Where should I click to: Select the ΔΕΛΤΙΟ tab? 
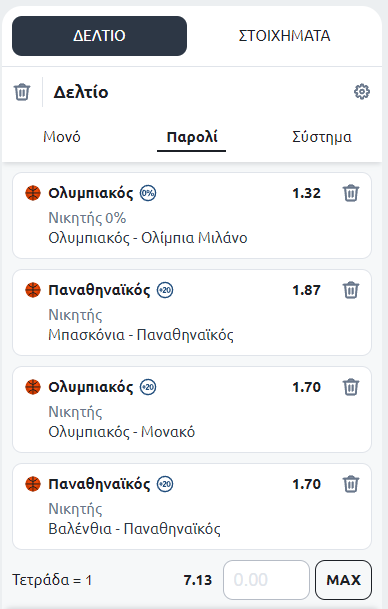click(x=99, y=36)
